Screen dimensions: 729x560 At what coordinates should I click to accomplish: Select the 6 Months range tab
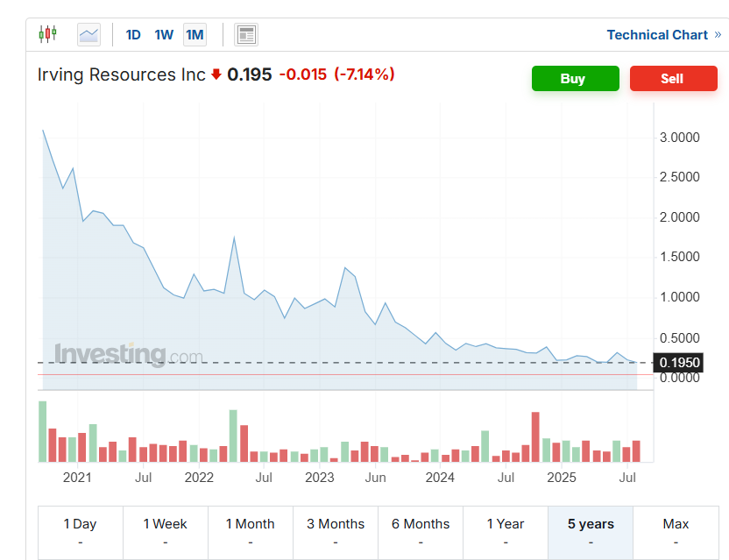(x=421, y=532)
